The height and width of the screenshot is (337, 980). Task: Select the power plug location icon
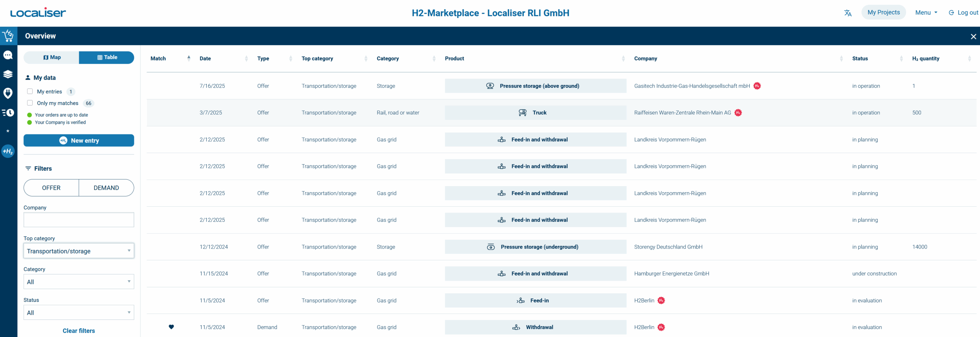(8, 93)
